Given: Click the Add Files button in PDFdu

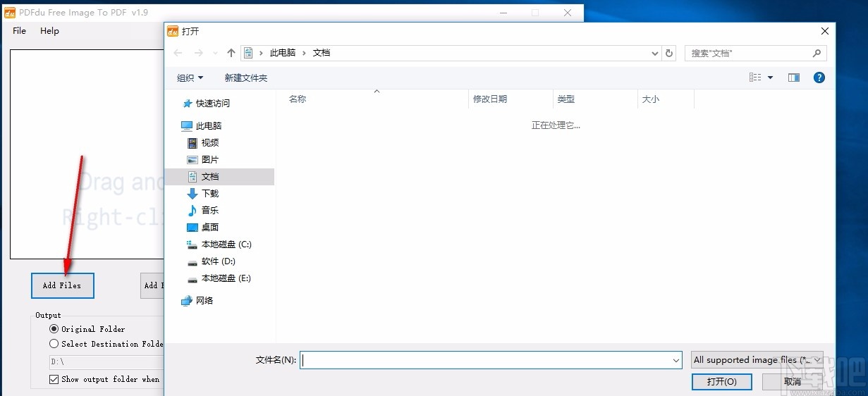Looking at the screenshot, I should click(x=62, y=285).
